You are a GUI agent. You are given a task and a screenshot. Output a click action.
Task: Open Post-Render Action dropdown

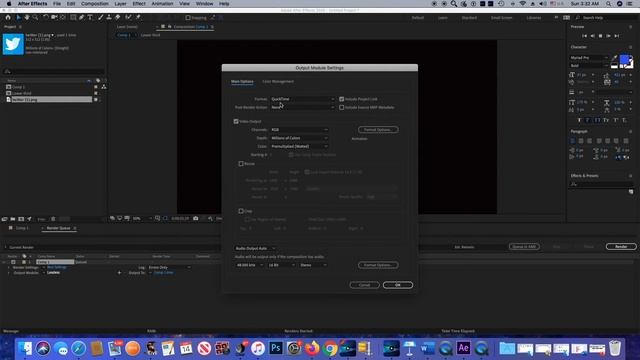tap(302, 107)
